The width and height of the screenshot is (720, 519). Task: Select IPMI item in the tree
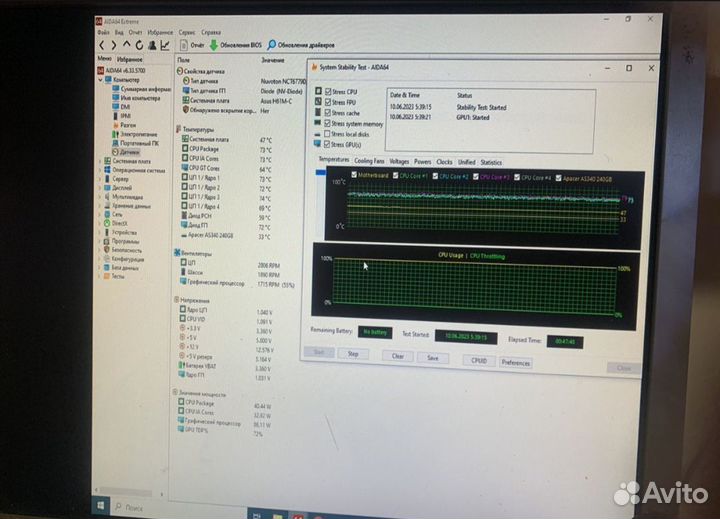click(122, 116)
